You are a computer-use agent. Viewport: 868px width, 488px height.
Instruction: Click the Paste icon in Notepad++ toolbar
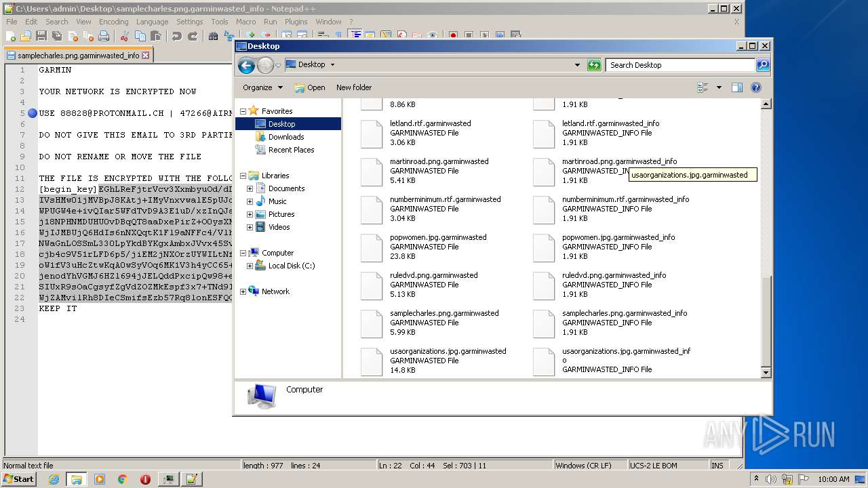point(156,36)
